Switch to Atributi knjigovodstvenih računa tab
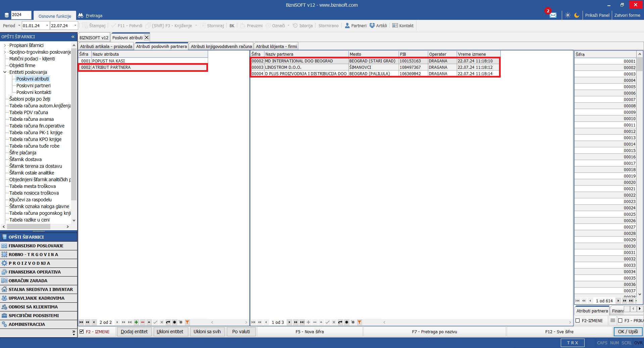This screenshot has width=644, height=348. (x=221, y=46)
